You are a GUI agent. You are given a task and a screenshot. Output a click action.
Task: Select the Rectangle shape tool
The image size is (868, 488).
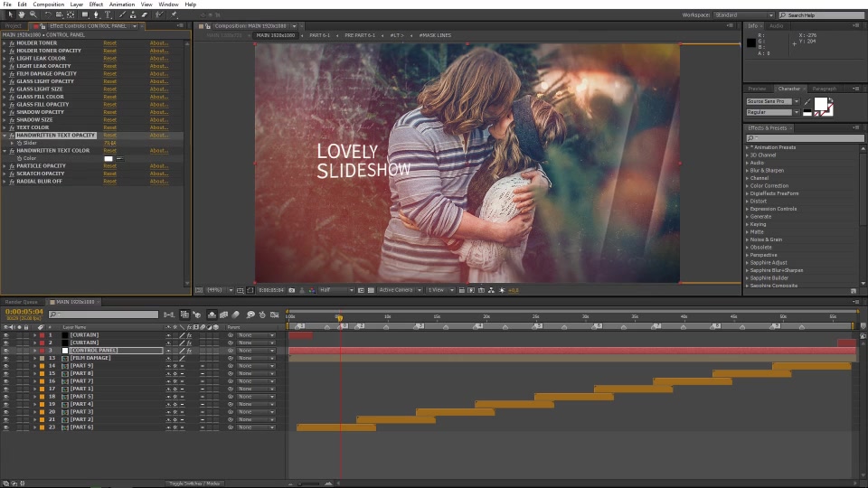[x=85, y=15]
